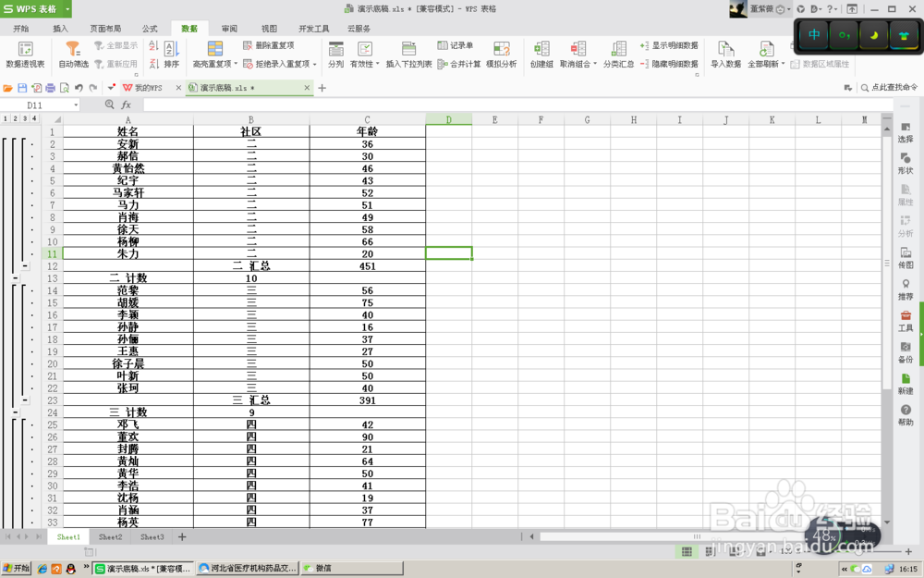Toggle IME punctuation mode button
This screenshot has width=924, height=578.
tap(844, 35)
